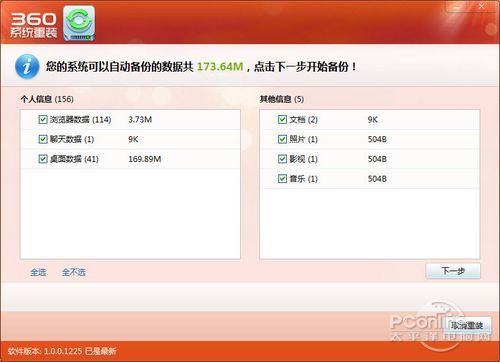Image resolution: width=500 pixels, height=362 pixels.
Task: Uncheck the 桌面数据 (41) checkbox
Action: click(x=43, y=159)
